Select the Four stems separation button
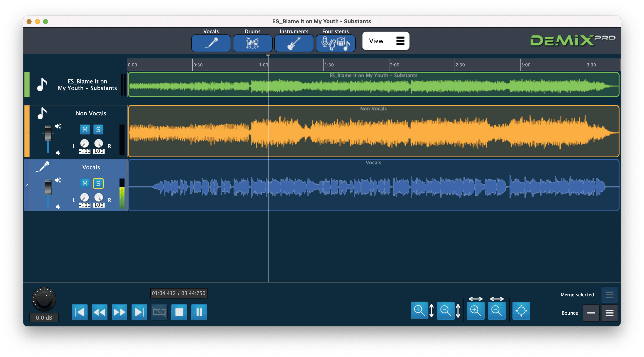Viewport: 644px width, 357px height. pyautogui.click(x=335, y=43)
